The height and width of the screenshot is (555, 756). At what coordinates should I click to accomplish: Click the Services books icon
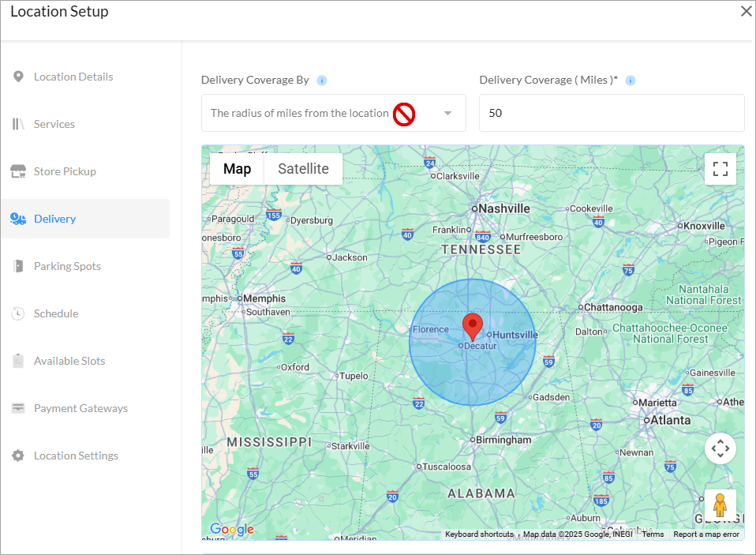coord(18,124)
